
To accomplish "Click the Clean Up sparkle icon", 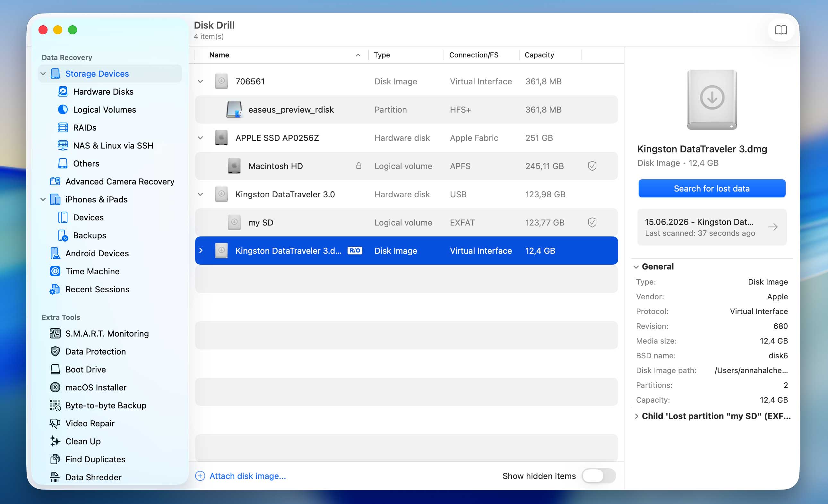I will point(55,441).
